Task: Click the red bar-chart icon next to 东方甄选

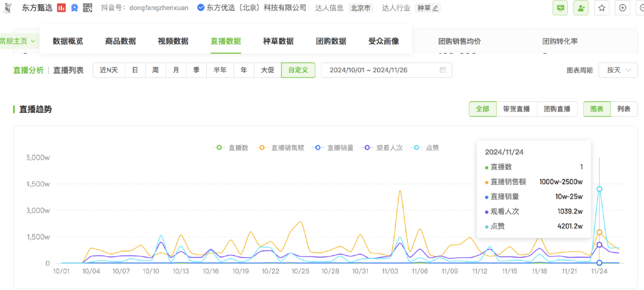Action: [x=61, y=8]
